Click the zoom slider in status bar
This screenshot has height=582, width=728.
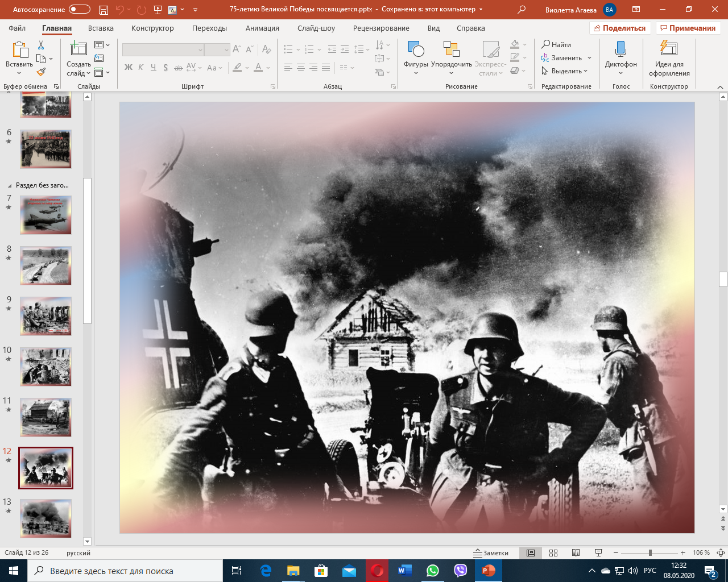(650, 553)
